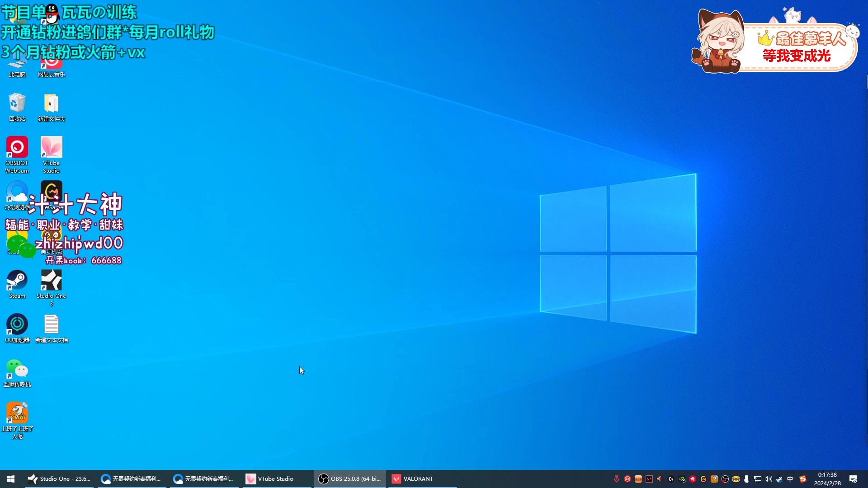Select the 新建文件夹 folder icon
868x488 pixels.
(x=52, y=107)
